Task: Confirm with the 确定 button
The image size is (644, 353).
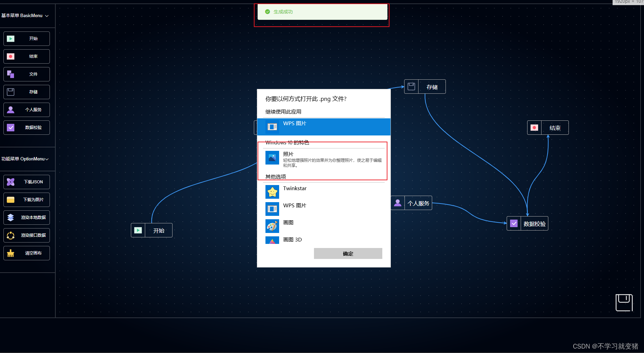Action: tap(348, 253)
